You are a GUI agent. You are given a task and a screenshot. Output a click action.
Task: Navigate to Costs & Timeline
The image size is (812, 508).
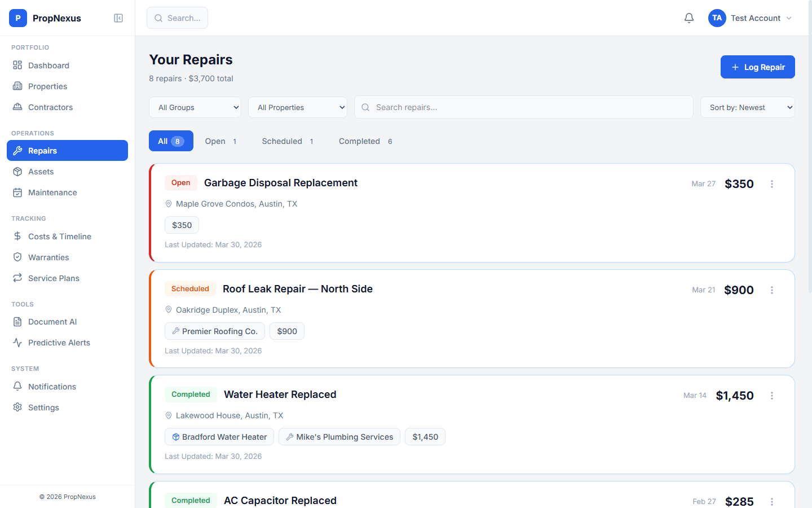click(x=59, y=237)
